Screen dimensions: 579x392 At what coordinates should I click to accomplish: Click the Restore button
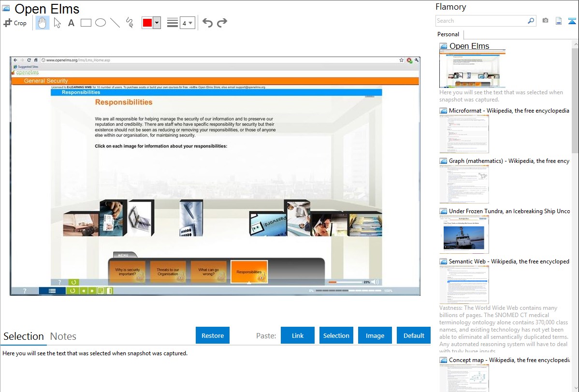click(213, 335)
